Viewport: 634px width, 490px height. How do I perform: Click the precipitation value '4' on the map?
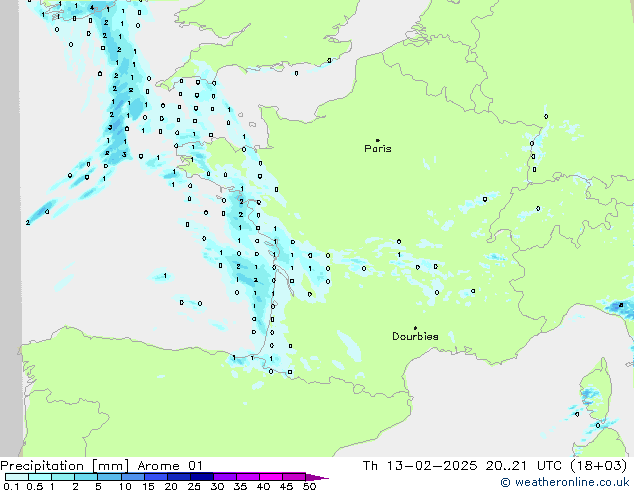tap(92, 7)
